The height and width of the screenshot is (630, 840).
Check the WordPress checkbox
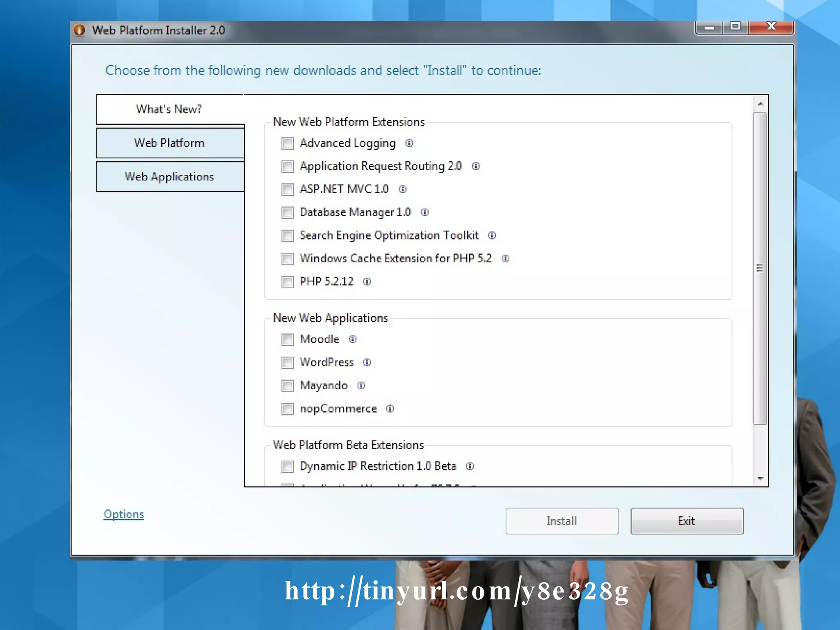pyautogui.click(x=288, y=363)
